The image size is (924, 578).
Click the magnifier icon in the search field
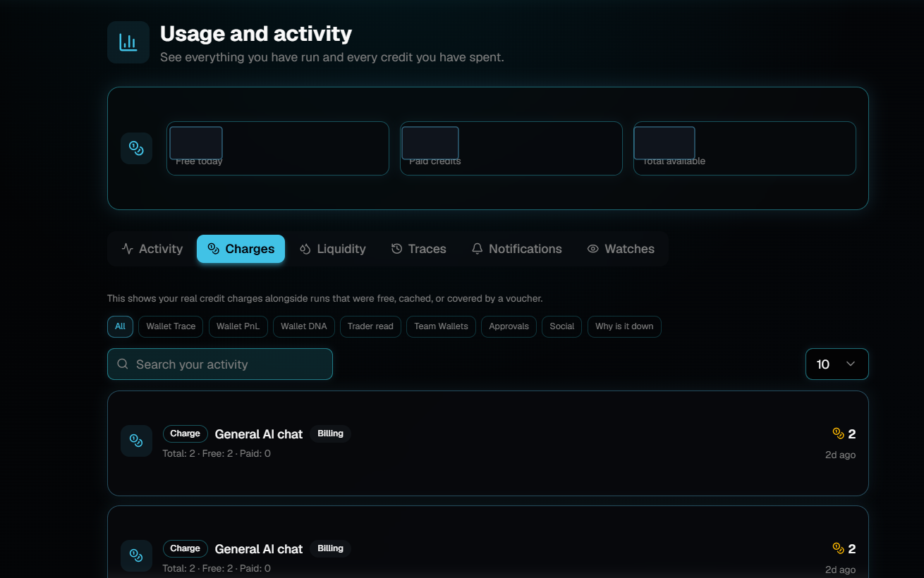(x=123, y=364)
